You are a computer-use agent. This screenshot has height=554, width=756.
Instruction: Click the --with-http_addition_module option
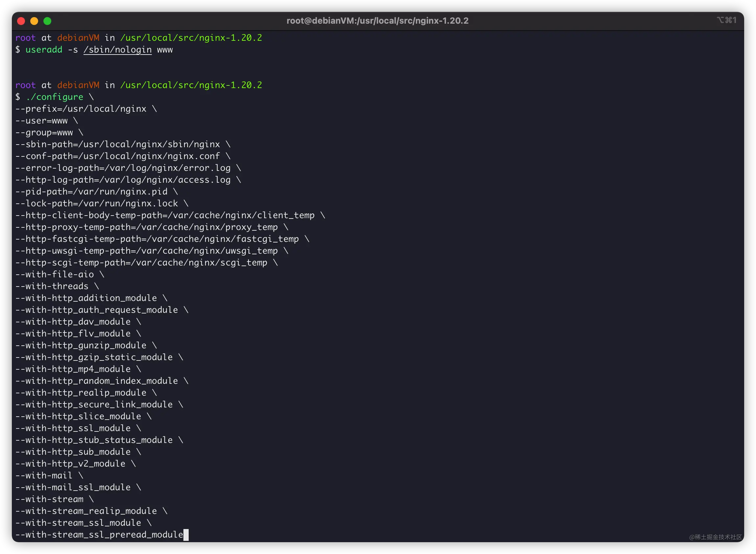click(86, 298)
